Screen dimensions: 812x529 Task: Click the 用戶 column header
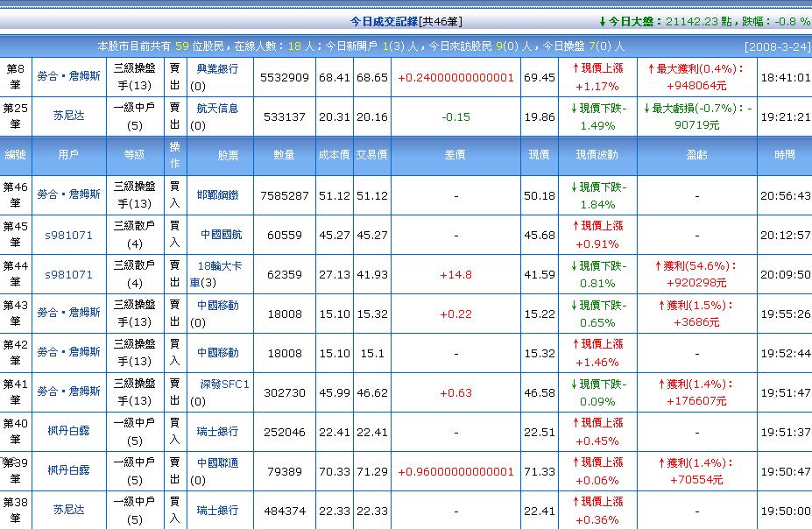pos(68,155)
